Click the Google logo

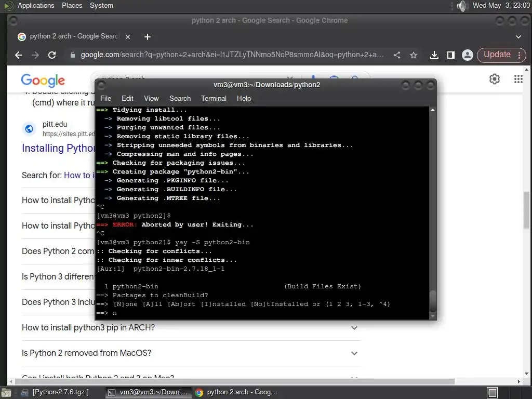43,81
